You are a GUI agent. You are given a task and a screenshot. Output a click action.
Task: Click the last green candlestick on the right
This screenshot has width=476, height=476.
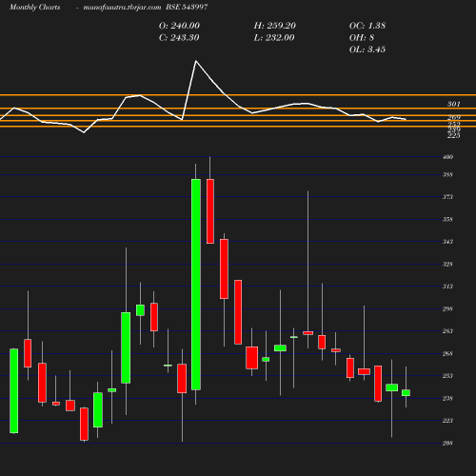[x=406, y=393]
